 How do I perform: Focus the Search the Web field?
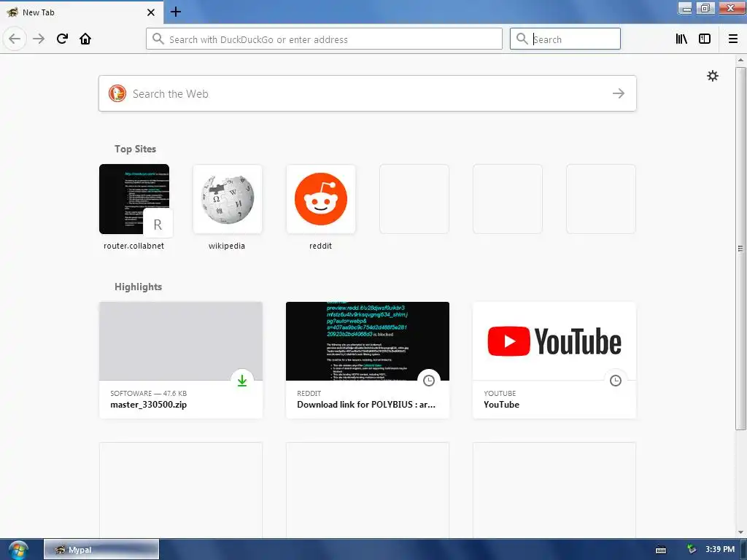368,93
